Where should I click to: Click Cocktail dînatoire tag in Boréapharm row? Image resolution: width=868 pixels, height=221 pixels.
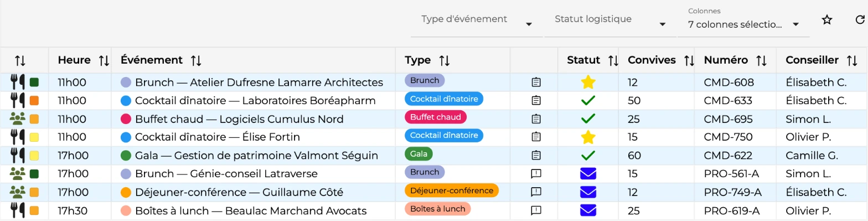pos(444,99)
